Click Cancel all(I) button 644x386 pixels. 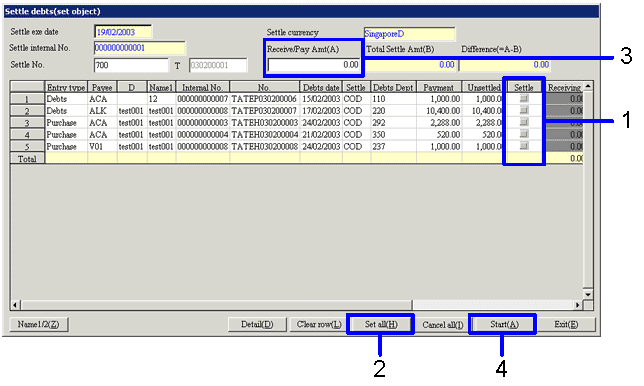442,324
